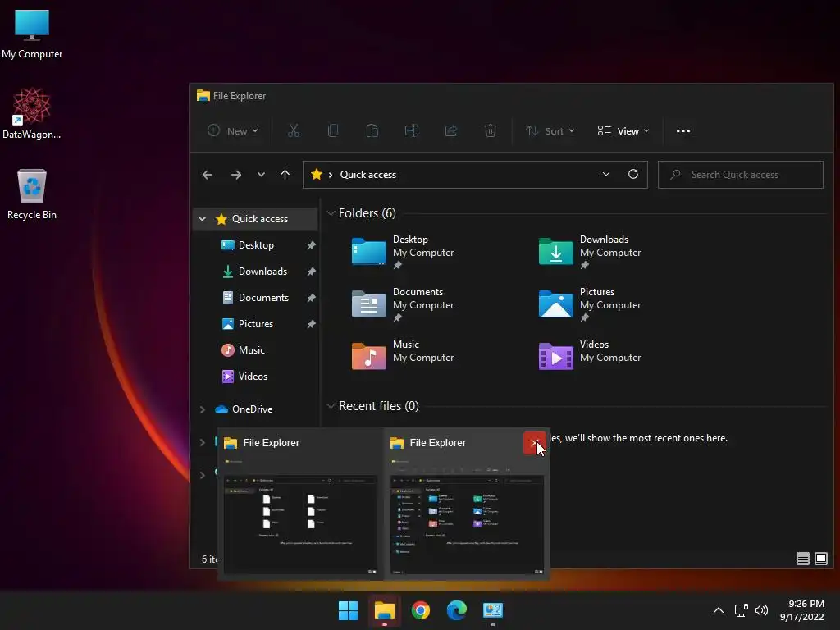Click the Search Quick access field
The image size is (840, 630).
coord(741,175)
